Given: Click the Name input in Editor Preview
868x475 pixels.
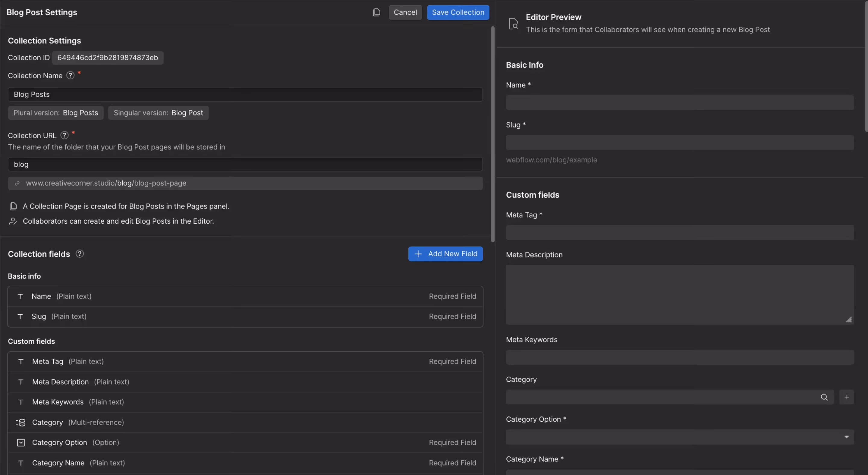Looking at the screenshot, I should click(x=680, y=102).
